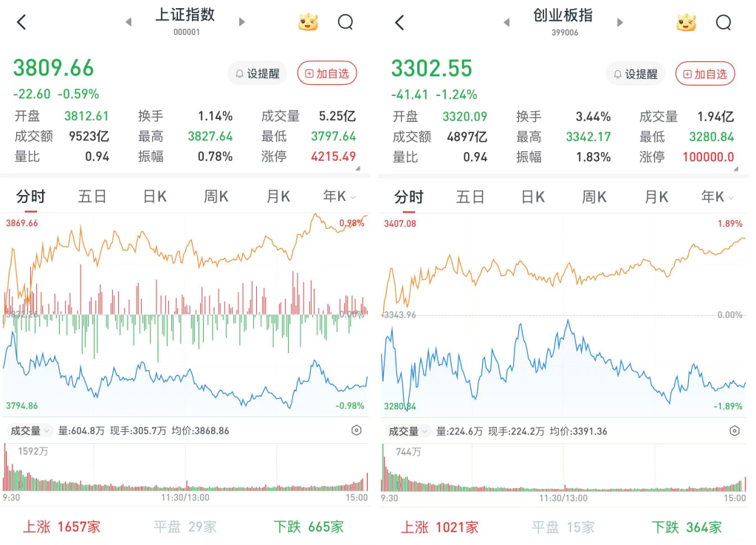Open 成交量 indicator dropdown for 上证指数

tap(30, 431)
